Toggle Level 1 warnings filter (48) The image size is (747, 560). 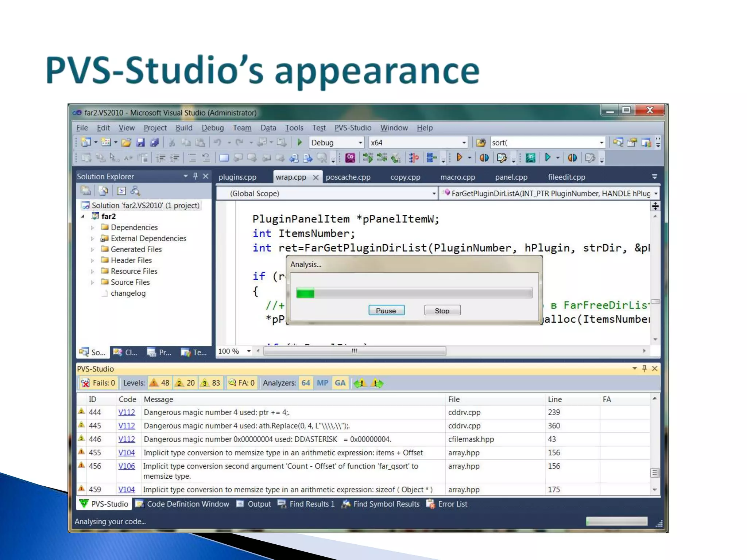160,383
